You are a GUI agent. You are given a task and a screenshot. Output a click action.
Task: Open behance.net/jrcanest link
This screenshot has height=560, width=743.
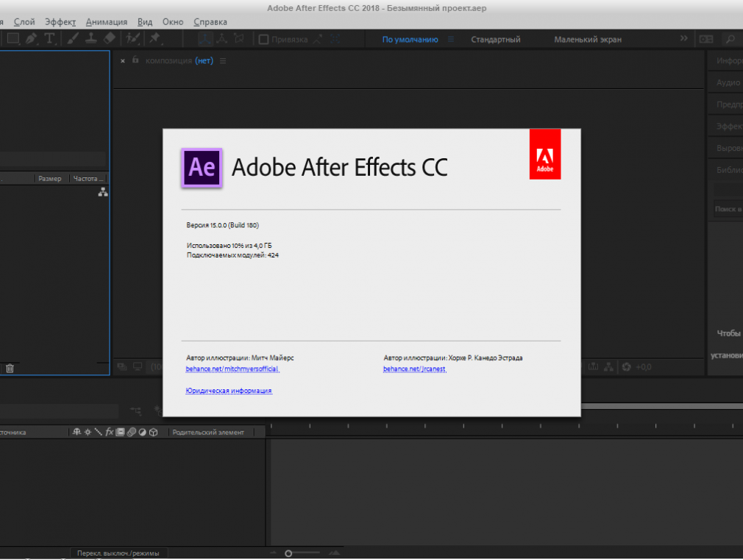coord(415,369)
